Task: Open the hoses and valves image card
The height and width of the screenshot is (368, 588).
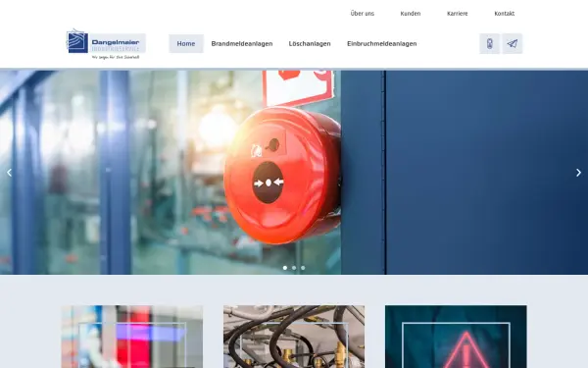Action: point(294,337)
